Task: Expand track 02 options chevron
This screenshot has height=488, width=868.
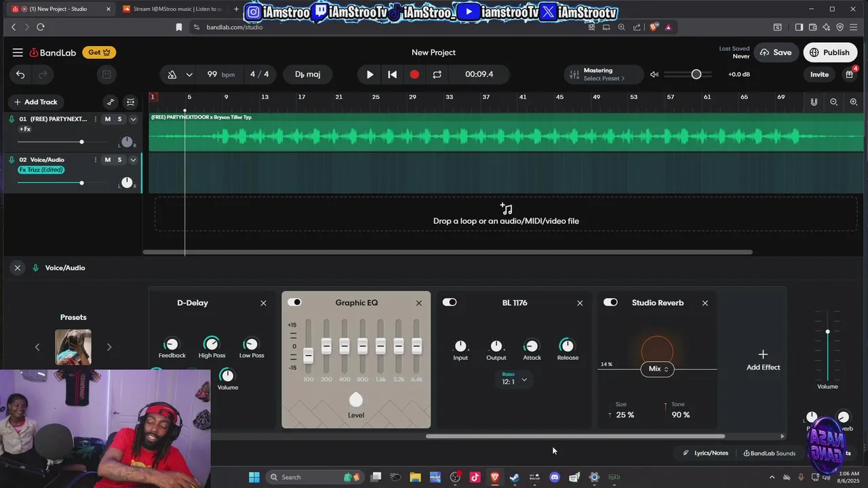Action: 133,160
